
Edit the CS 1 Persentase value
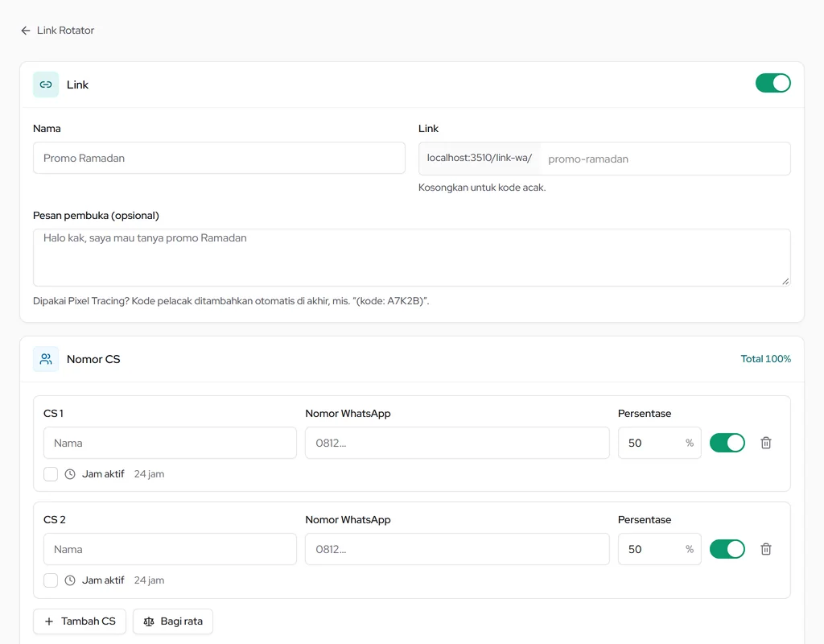pyautogui.click(x=660, y=443)
